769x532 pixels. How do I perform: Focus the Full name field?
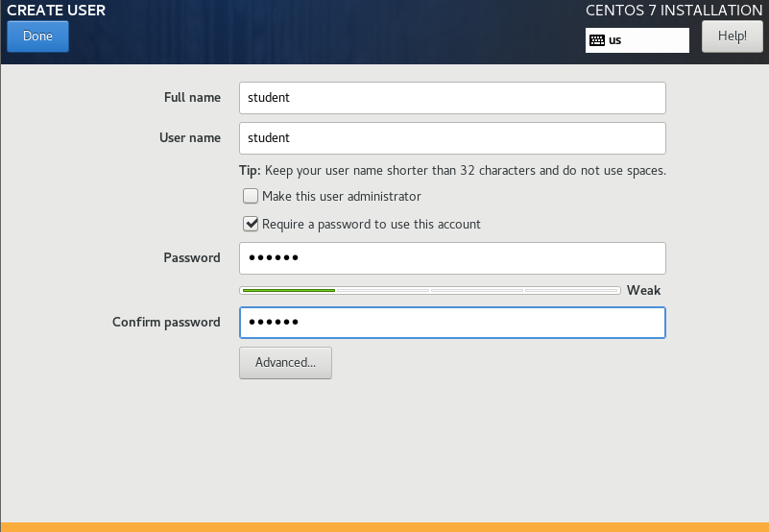coord(452,98)
